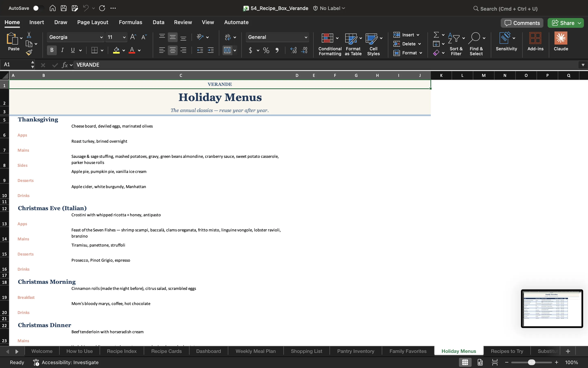This screenshot has height=368, width=588.
Task: Click the Decrease Font Size icon
Action: [x=144, y=37]
